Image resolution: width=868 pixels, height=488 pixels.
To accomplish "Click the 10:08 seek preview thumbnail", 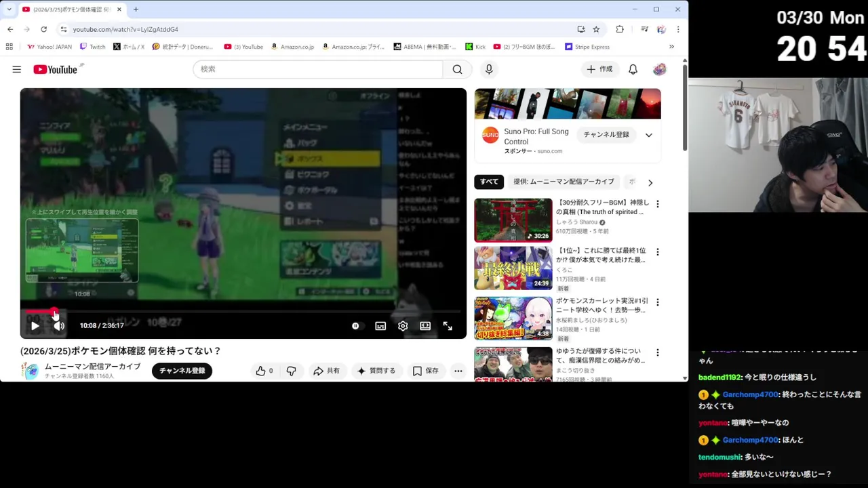I will 82,250.
